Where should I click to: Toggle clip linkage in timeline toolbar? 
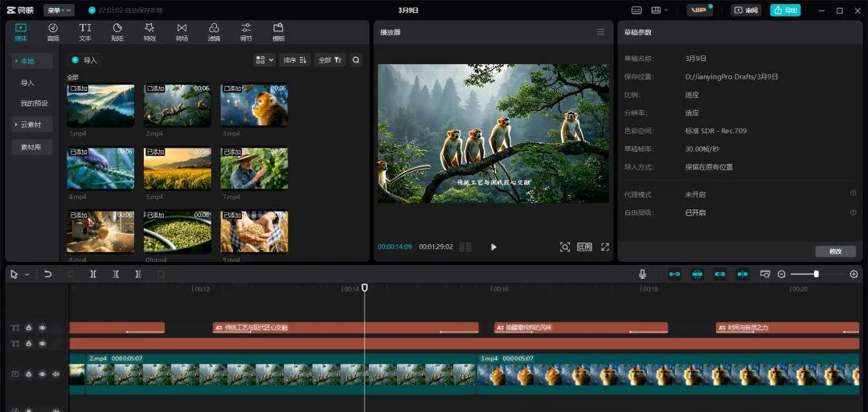[719, 274]
